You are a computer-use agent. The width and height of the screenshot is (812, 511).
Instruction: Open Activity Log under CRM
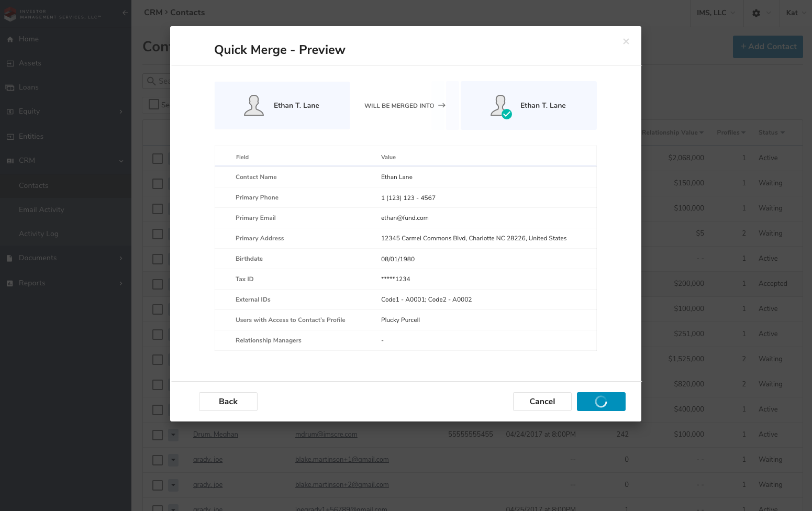[x=39, y=234]
